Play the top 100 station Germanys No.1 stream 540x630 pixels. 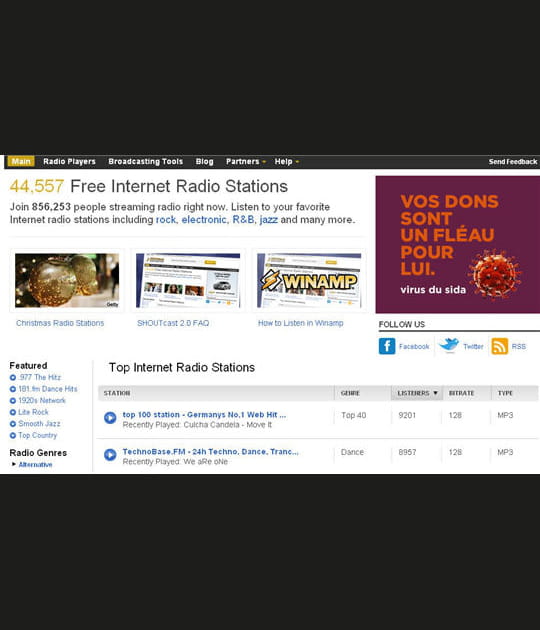click(x=110, y=418)
